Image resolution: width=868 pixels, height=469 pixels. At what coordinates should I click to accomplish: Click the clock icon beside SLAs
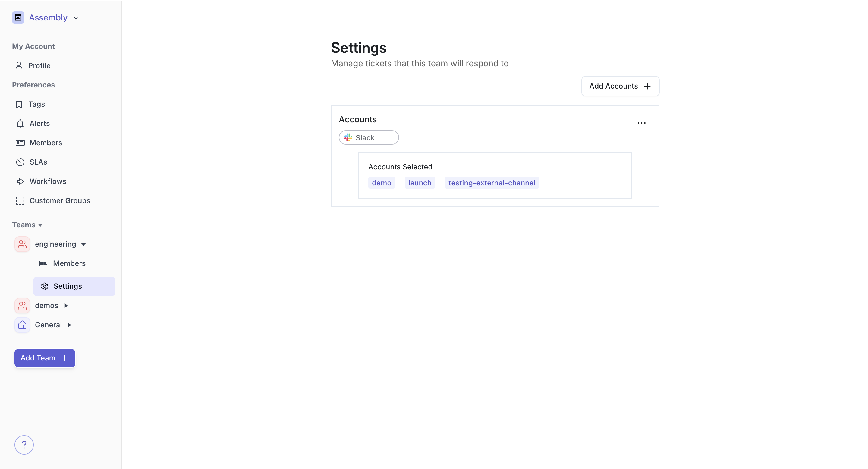(x=20, y=162)
